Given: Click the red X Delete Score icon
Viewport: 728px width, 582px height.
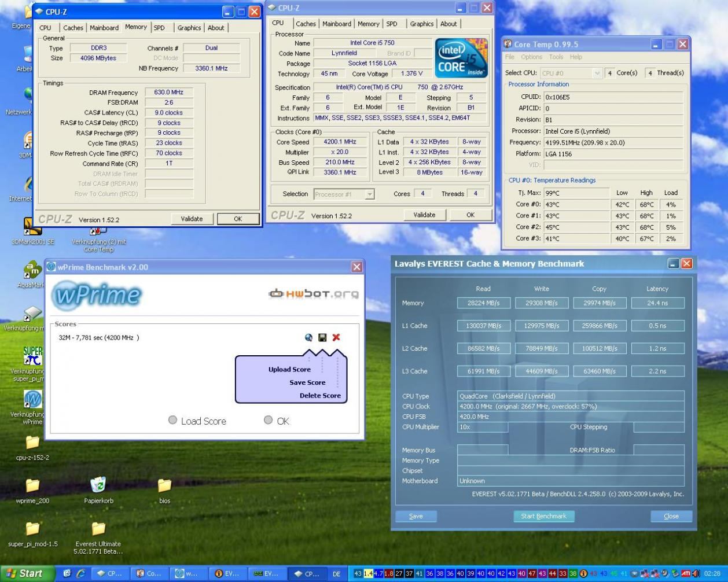Looking at the screenshot, I should 336,337.
